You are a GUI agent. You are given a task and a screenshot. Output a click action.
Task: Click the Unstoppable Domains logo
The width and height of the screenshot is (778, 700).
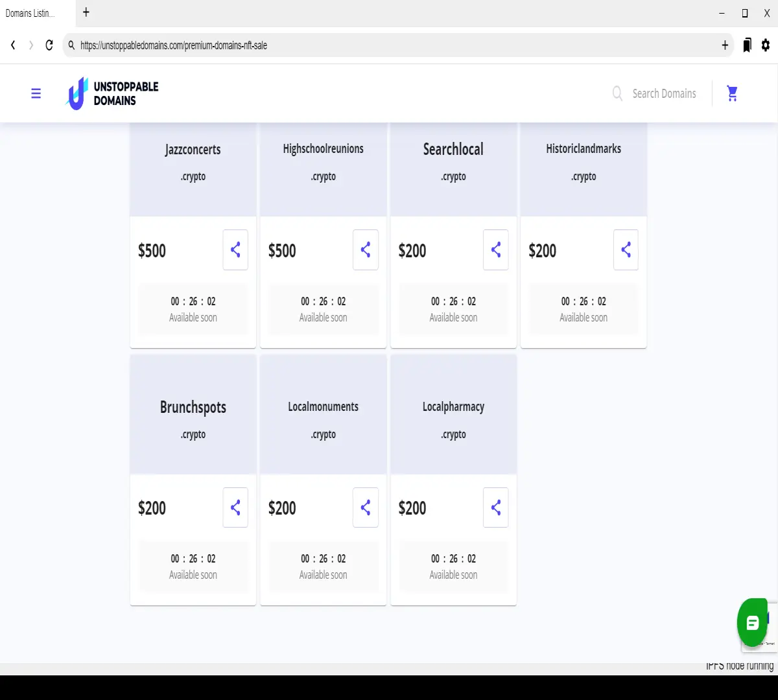112,93
